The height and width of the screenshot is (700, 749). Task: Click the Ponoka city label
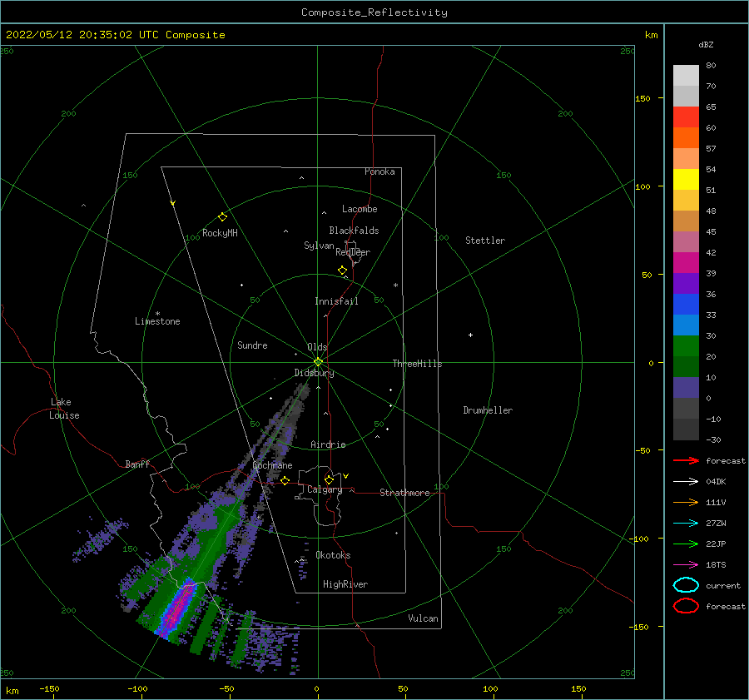pos(379,171)
